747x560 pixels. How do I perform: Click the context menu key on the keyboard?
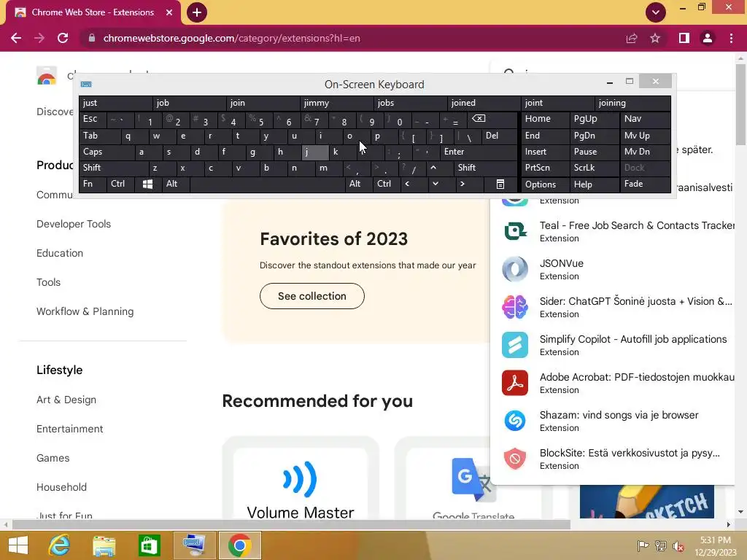(x=500, y=184)
